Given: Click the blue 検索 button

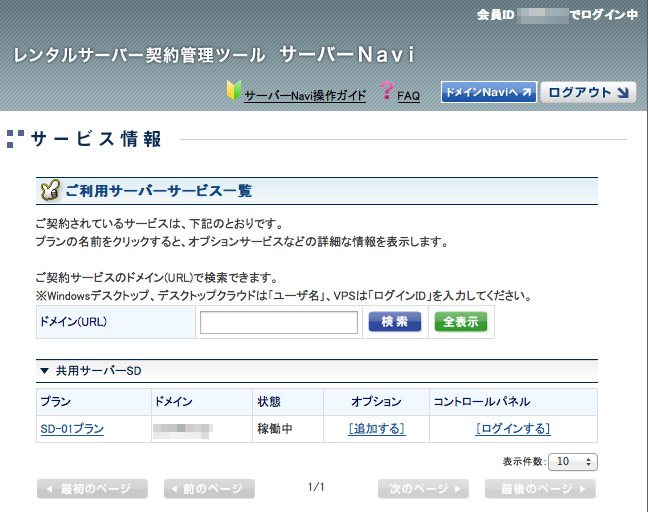Looking at the screenshot, I should coord(395,322).
